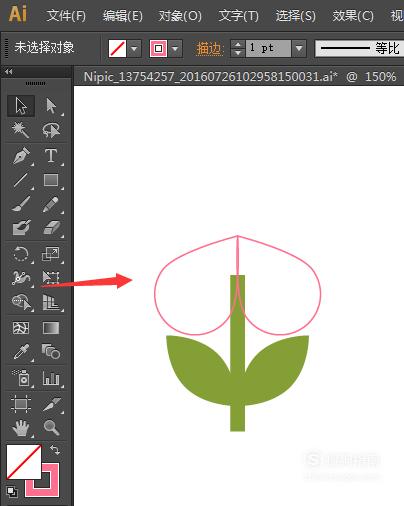The height and width of the screenshot is (506, 404).
Task: Select the Symbol Sprayer tool
Action: pyautogui.click(x=21, y=378)
